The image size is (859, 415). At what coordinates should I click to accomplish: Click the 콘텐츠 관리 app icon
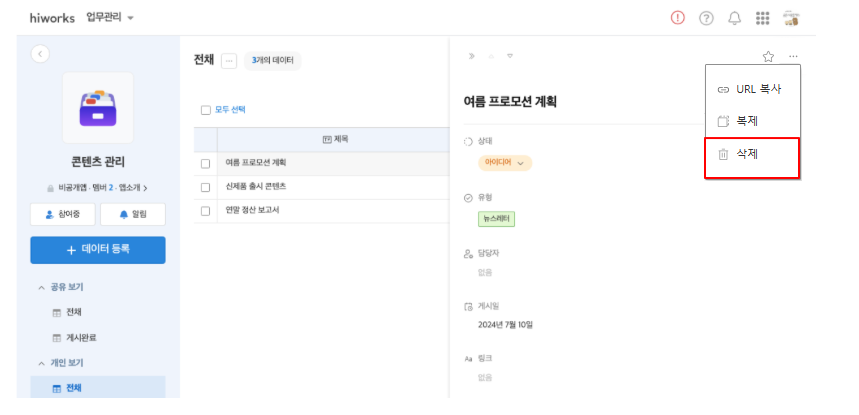click(x=97, y=107)
